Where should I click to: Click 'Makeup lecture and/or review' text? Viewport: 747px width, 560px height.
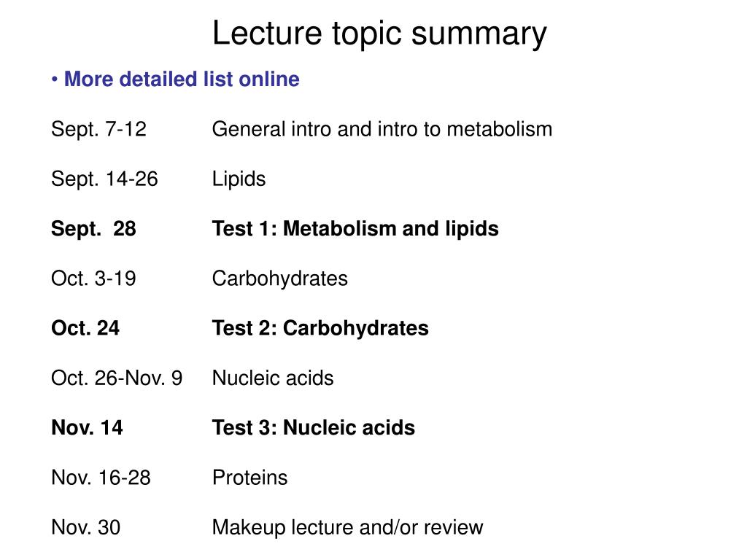348,528
